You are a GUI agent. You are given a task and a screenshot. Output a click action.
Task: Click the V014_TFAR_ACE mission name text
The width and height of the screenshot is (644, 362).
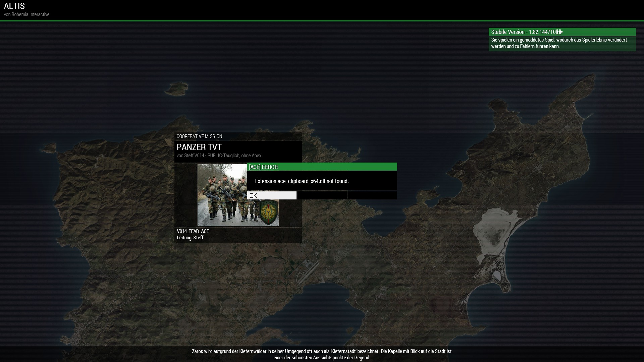click(193, 231)
